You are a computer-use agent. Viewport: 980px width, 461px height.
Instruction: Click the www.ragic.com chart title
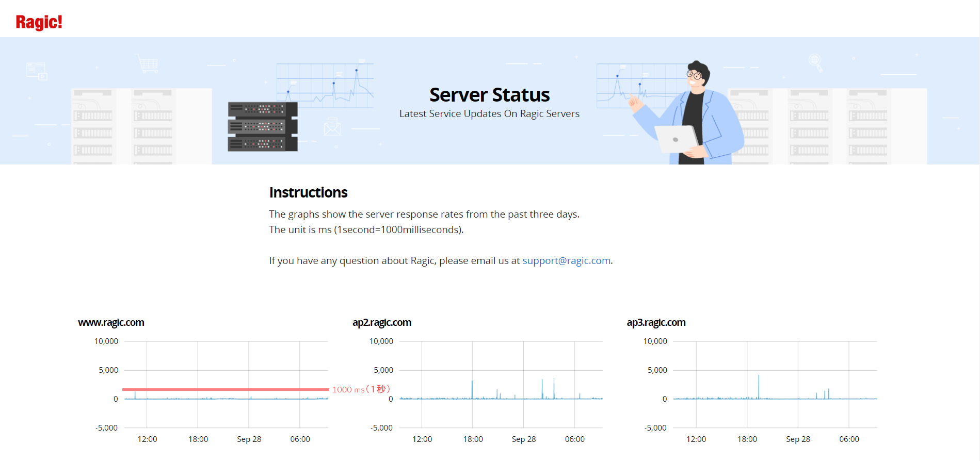(x=111, y=323)
